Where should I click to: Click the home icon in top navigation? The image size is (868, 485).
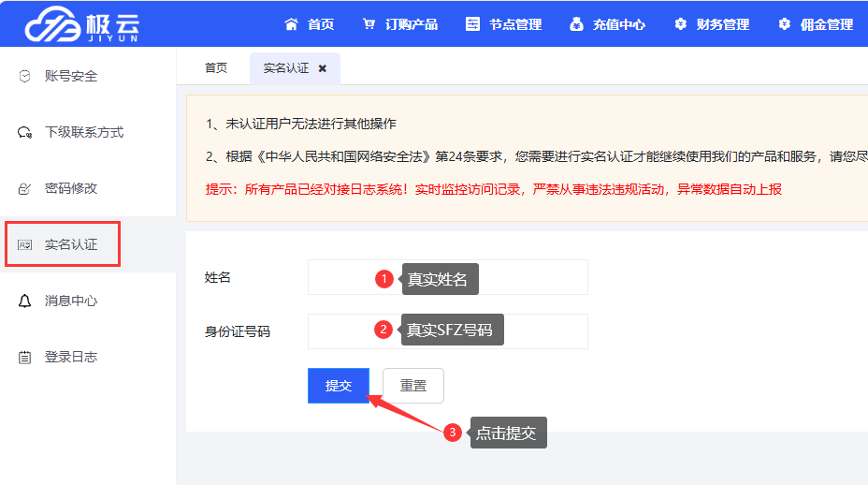291,24
